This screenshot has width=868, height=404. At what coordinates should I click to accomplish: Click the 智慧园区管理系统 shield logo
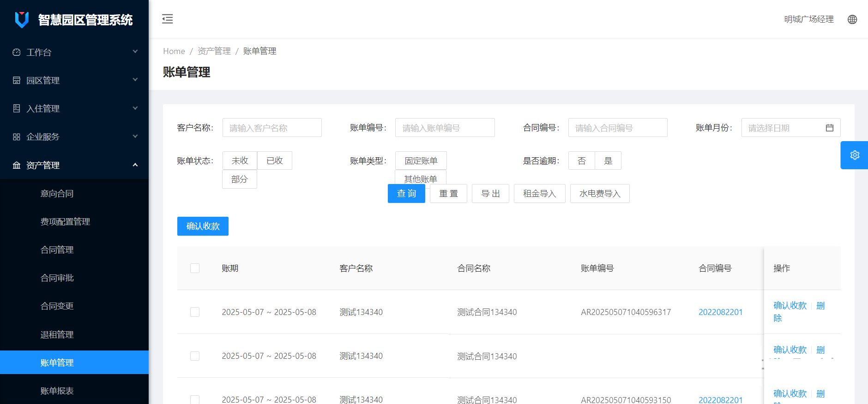[x=22, y=19]
